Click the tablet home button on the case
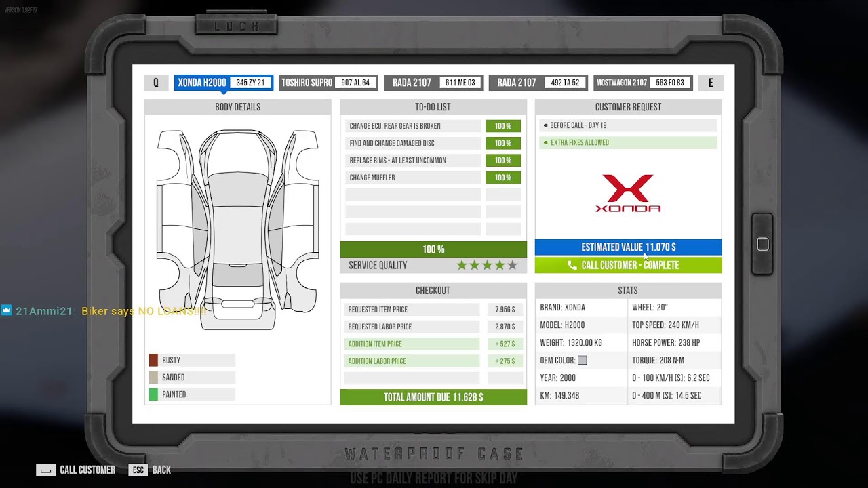This screenshot has height=488, width=868. click(x=762, y=245)
